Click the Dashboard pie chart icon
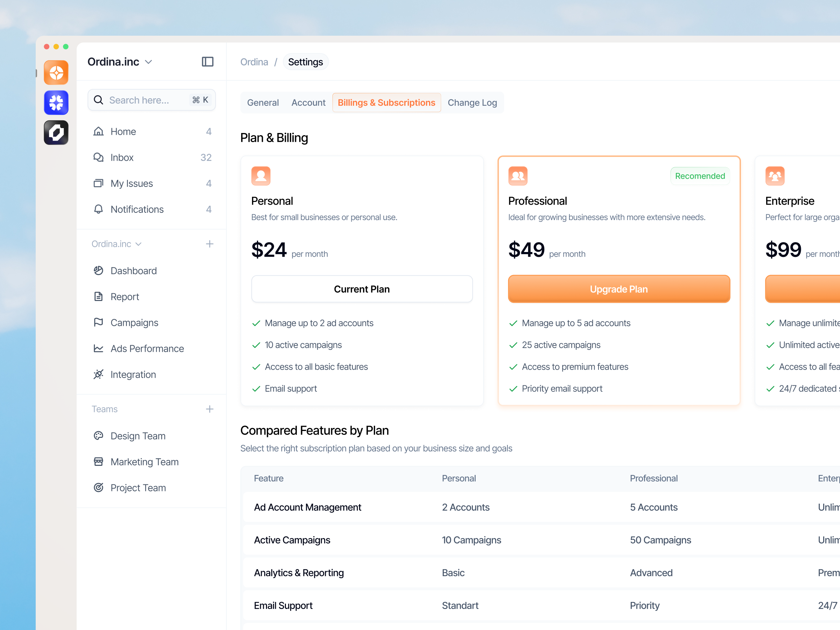Viewport: 840px width, 630px height. point(98,271)
